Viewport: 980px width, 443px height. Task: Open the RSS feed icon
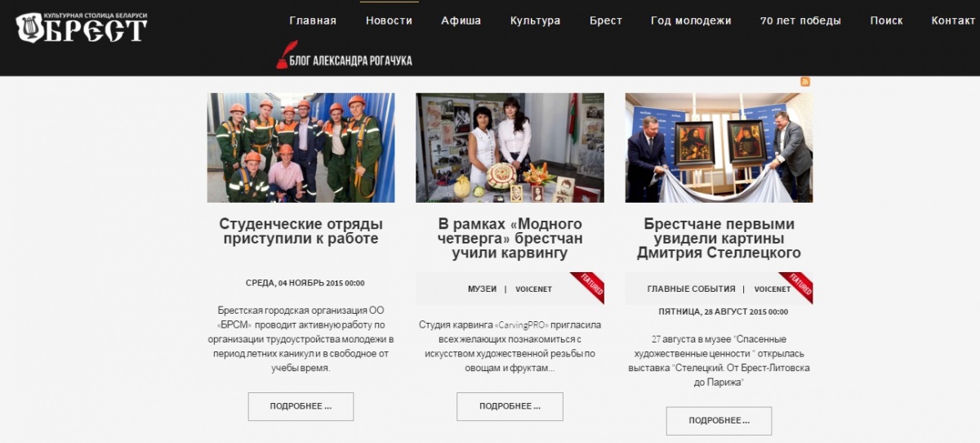[806, 82]
